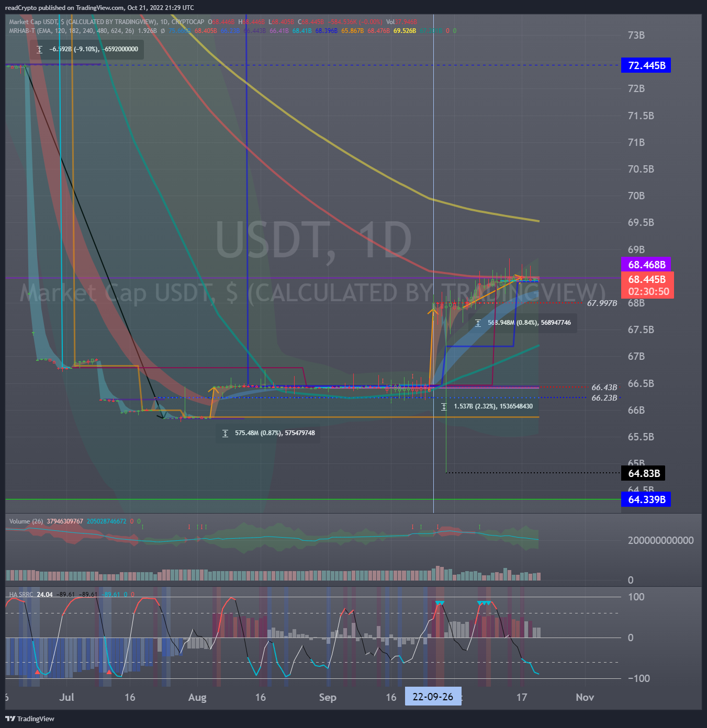Image resolution: width=707 pixels, height=728 pixels.
Task: Click the 67.997B level annotation
Action: (x=602, y=303)
